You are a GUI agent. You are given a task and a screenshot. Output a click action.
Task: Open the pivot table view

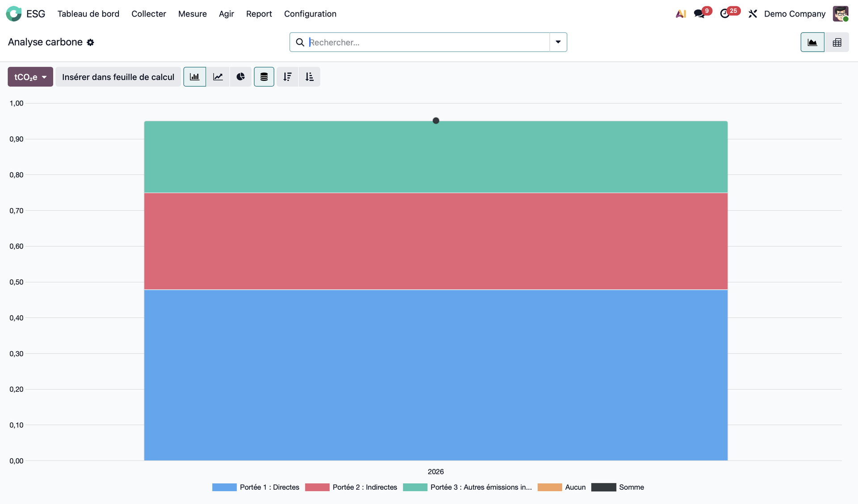(x=837, y=42)
